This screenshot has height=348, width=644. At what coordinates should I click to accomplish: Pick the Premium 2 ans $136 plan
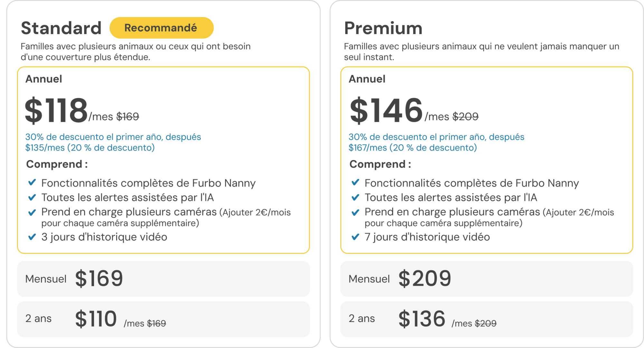(486, 319)
